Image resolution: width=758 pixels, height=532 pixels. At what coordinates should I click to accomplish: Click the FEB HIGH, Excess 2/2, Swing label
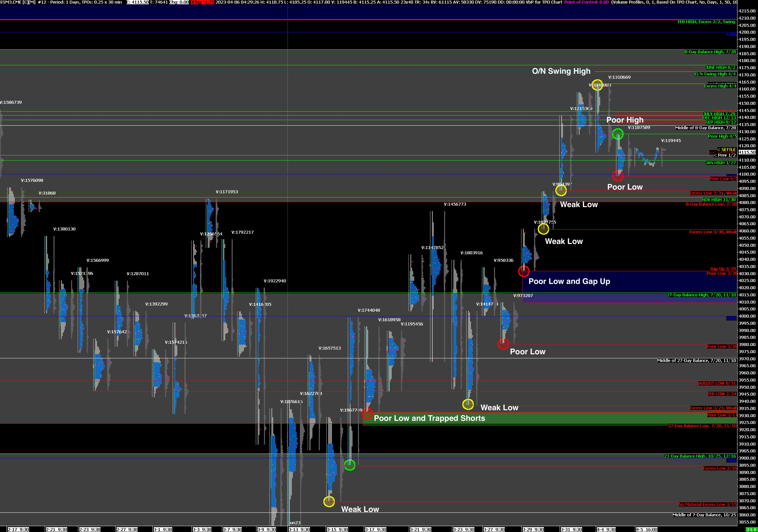(706, 22)
